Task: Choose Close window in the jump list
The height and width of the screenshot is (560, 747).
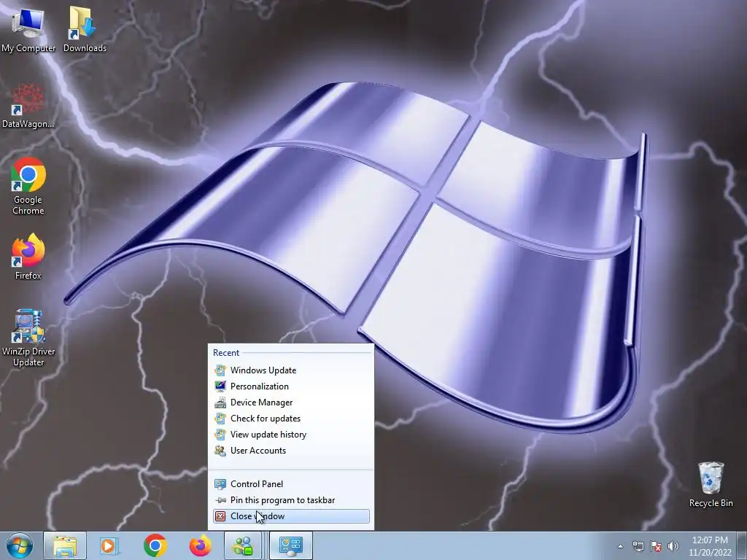Action: coord(291,516)
